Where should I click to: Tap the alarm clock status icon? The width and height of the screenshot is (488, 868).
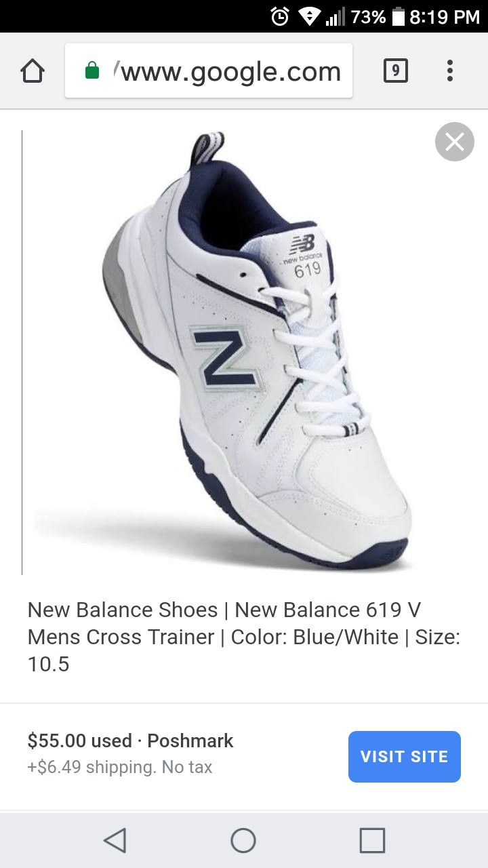pyautogui.click(x=280, y=16)
